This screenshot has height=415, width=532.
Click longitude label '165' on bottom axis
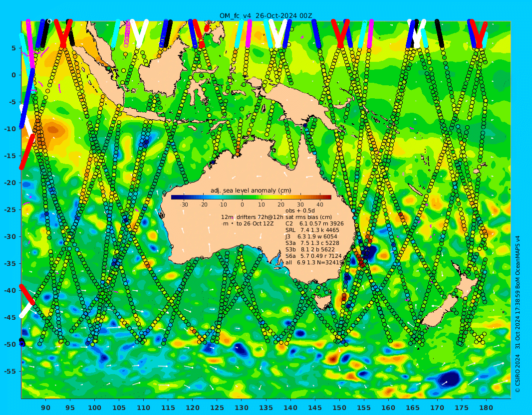(x=413, y=408)
